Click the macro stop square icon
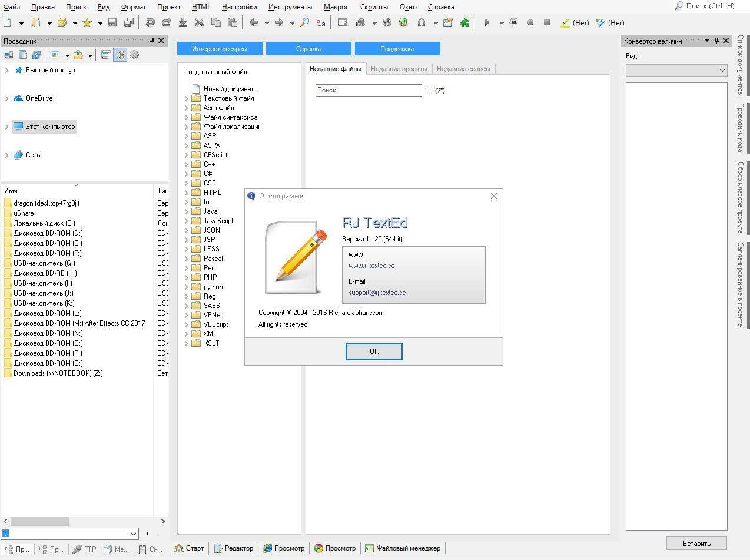The height and width of the screenshot is (560, 750). tap(547, 23)
